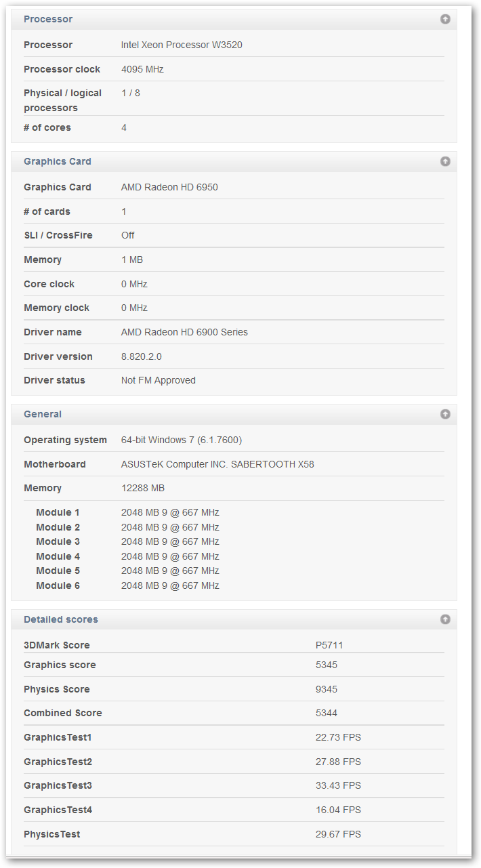Collapse the Graphics Card section arrow icon
Viewport: 481px width, 868px height.
tap(445, 161)
